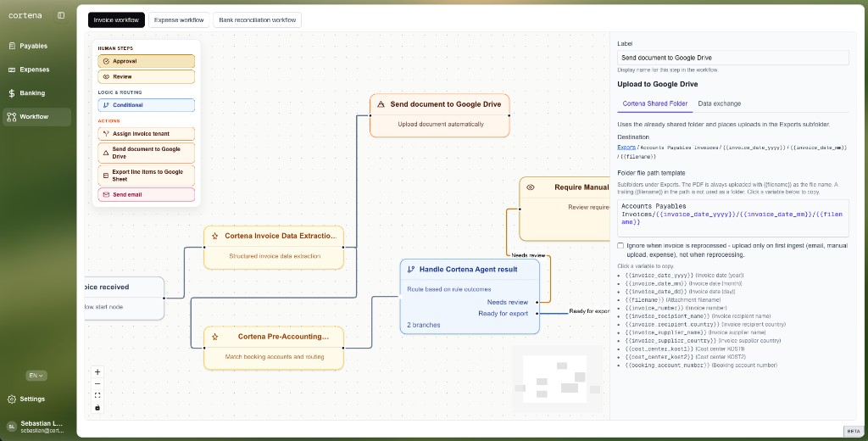The width and height of the screenshot is (868, 441).
Task: Click the Label input field
Action: (733, 58)
